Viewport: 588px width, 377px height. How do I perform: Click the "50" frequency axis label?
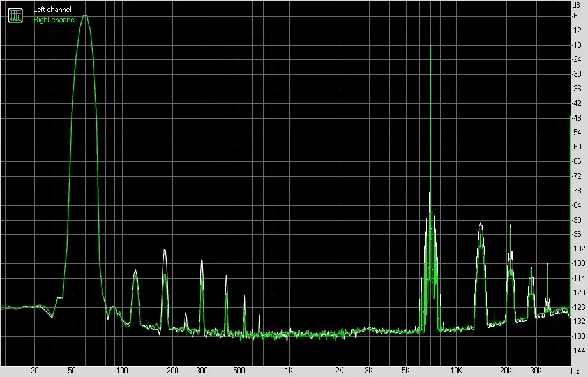point(72,371)
